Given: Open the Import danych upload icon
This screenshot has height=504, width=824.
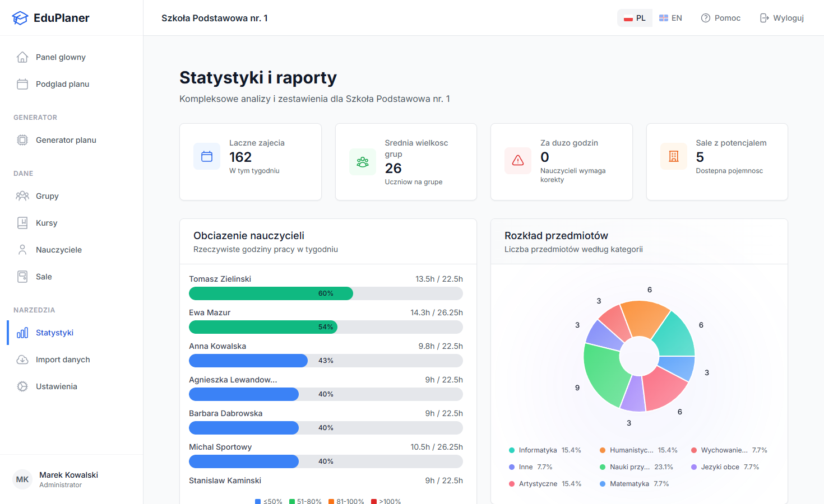Looking at the screenshot, I should 22,359.
